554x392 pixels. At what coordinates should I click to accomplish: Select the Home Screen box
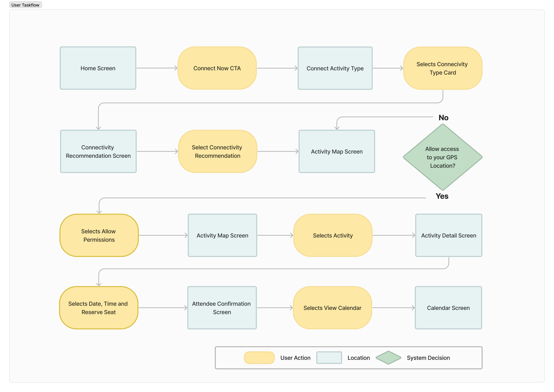click(x=98, y=68)
